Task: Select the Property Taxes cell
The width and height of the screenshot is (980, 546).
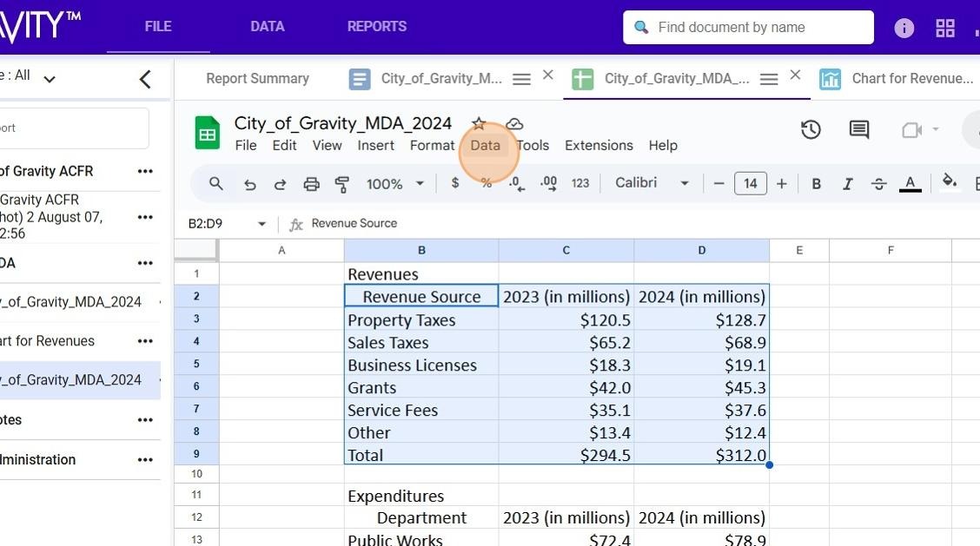Action: 421,319
